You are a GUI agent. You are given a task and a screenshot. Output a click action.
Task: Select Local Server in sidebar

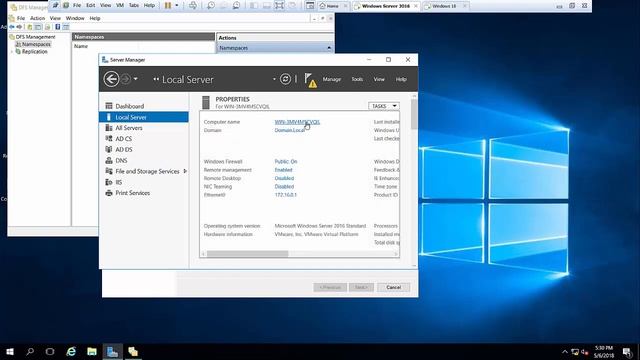point(144,117)
